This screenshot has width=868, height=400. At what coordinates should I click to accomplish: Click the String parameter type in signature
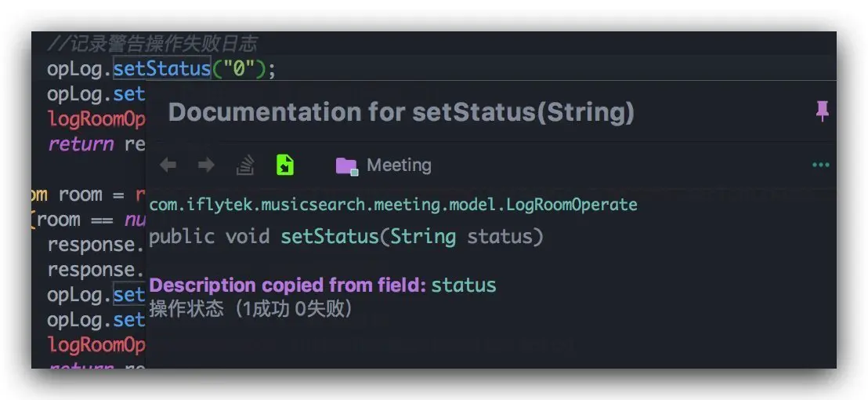click(423, 236)
